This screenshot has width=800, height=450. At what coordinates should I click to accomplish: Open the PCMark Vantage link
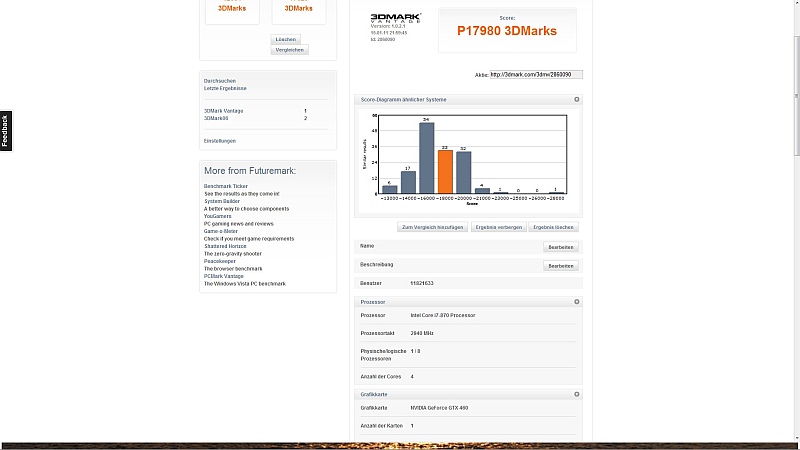click(223, 276)
